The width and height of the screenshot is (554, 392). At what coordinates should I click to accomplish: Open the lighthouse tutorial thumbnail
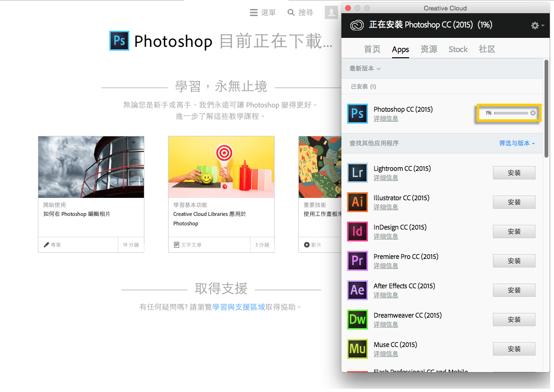[x=91, y=167]
